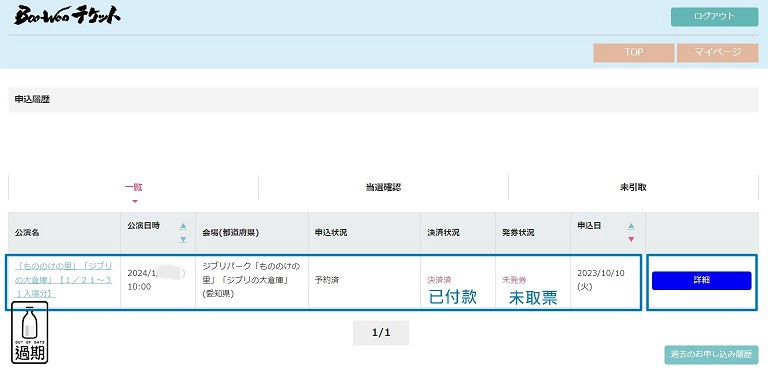Click the blue 詳細 button
The width and height of the screenshot is (768, 375).
701,281
